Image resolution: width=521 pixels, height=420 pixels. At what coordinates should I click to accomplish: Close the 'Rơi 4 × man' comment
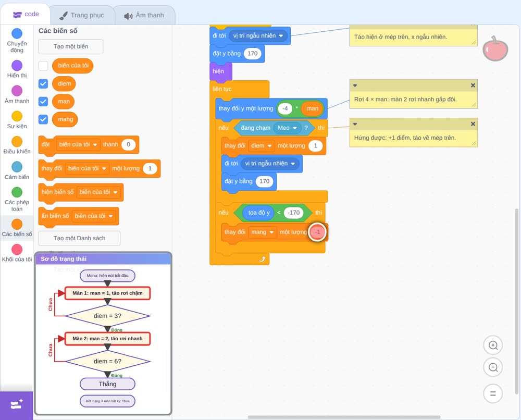[473, 85]
